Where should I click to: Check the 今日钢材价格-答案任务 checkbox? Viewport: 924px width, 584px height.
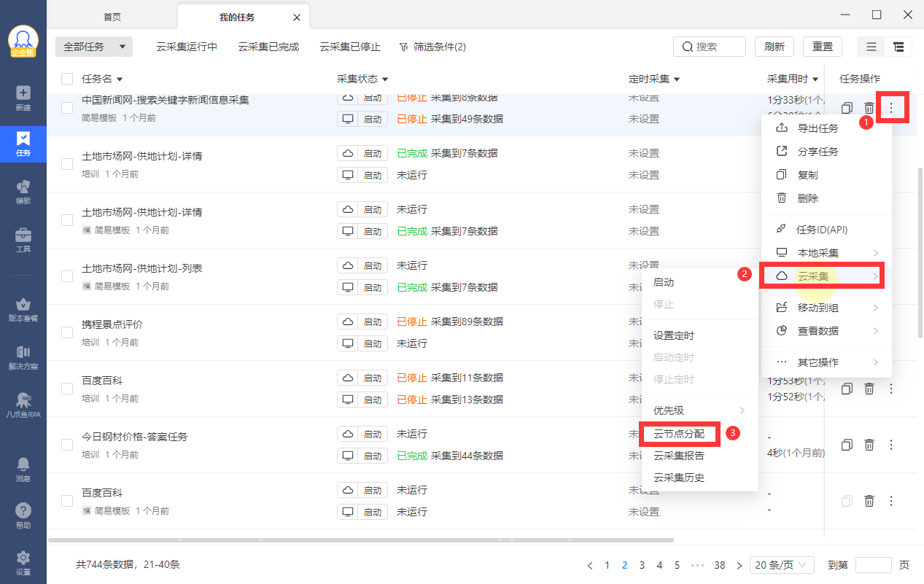click(67, 445)
